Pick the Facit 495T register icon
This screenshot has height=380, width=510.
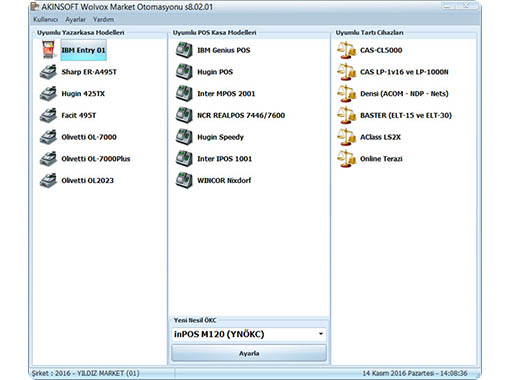click(x=48, y=115)
